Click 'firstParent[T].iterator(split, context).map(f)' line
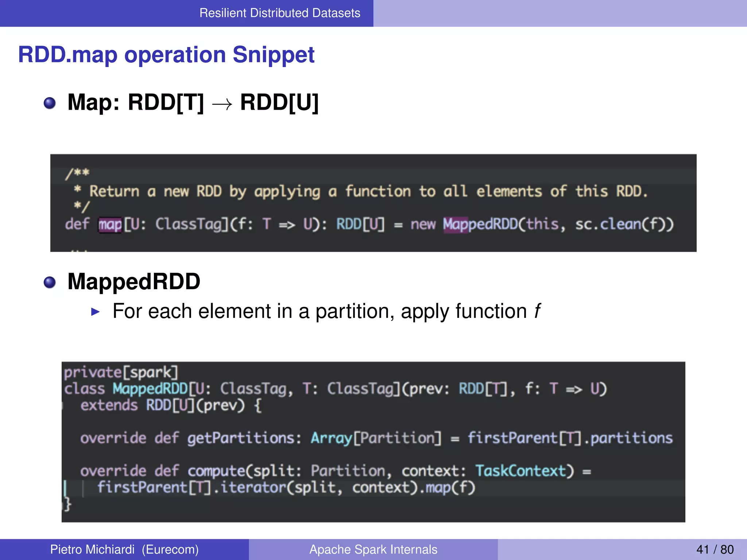Viewport: 747px width, 560px height. pyautogui.click(x=286, y=488)
